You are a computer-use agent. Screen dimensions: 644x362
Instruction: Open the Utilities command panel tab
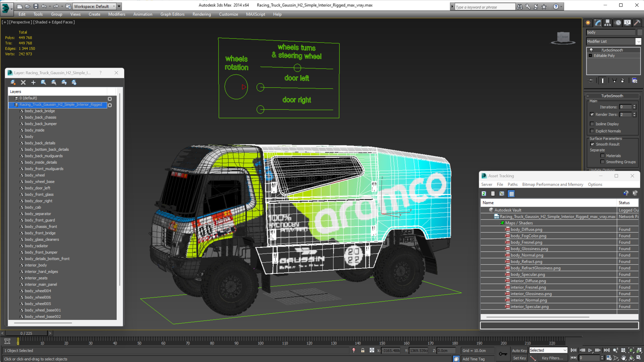(637, 23)
